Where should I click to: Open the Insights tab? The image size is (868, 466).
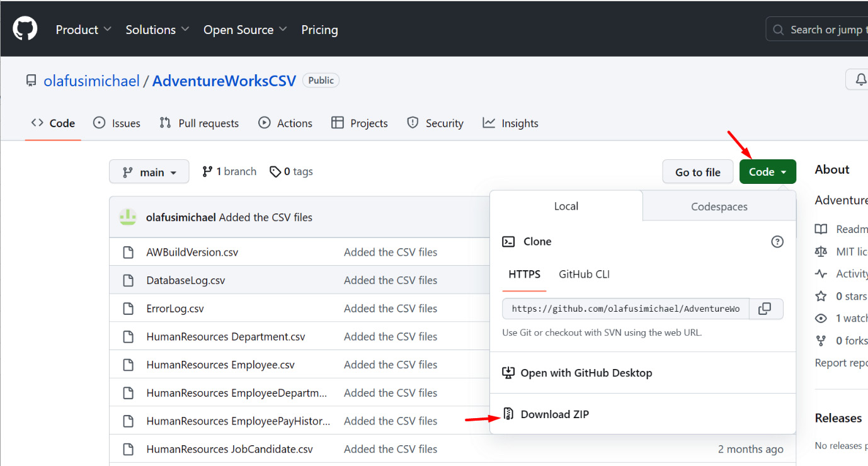coord(511,123)
